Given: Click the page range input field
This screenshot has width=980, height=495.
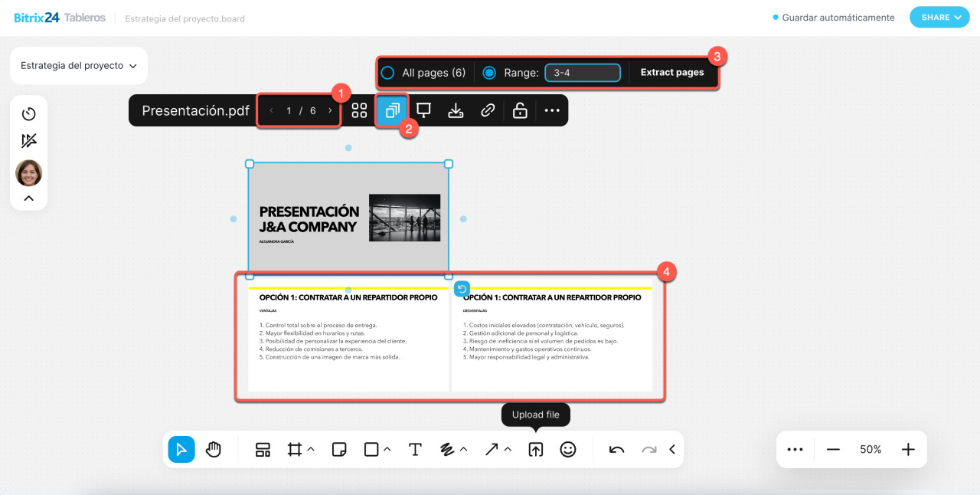Looking at the screenshot, I should 582,73.
